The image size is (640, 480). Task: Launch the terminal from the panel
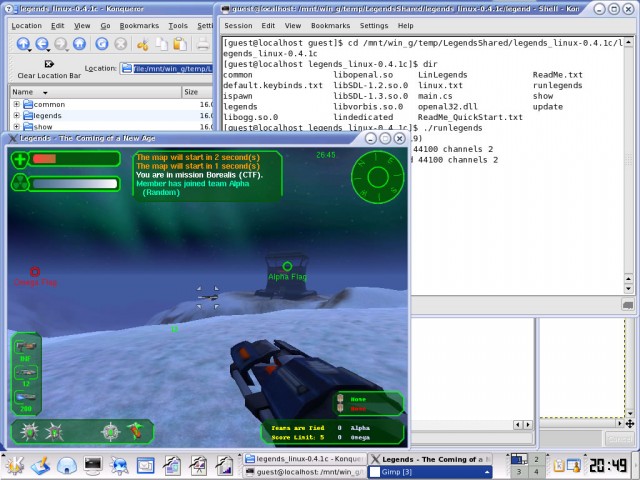pos(93,465)
